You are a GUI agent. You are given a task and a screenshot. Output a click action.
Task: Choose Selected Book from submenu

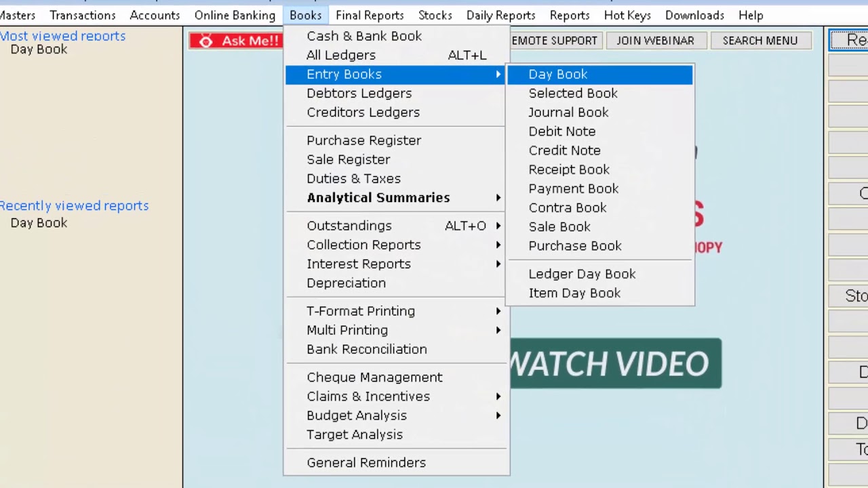[600, 94]
